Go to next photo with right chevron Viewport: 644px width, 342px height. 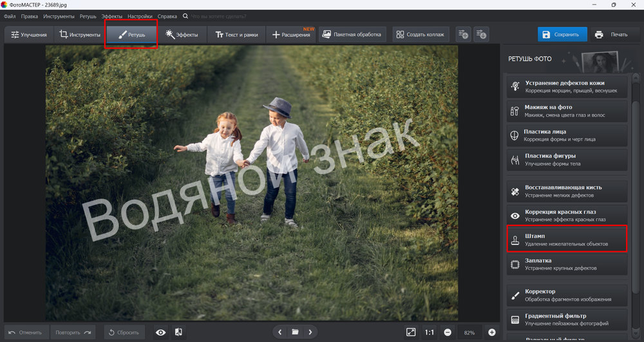click(x=310, y=332)
